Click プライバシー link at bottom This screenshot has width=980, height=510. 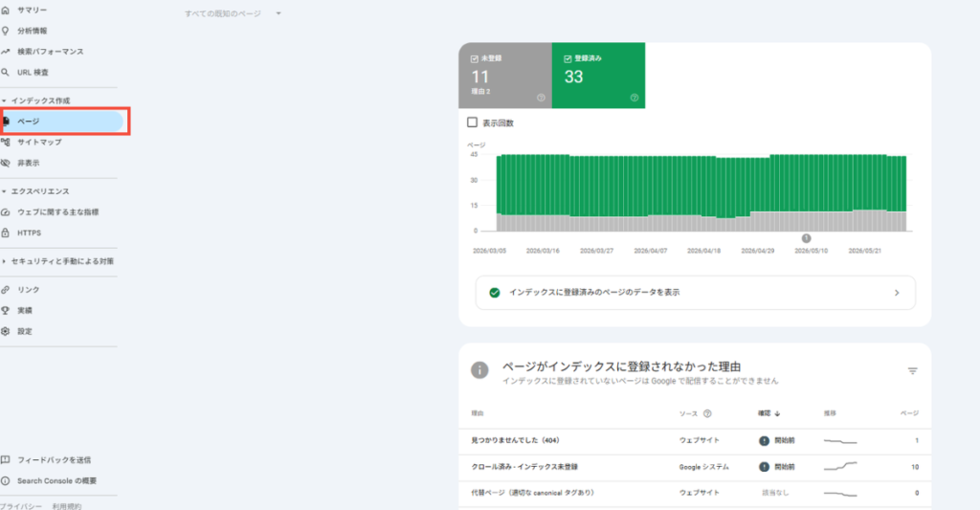point(21,505)
